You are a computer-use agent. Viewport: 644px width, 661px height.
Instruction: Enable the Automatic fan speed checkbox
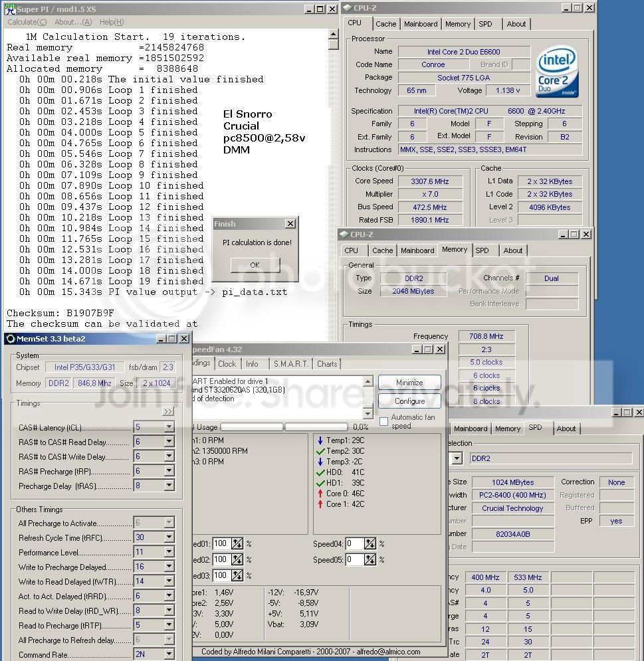coord(383,421)
